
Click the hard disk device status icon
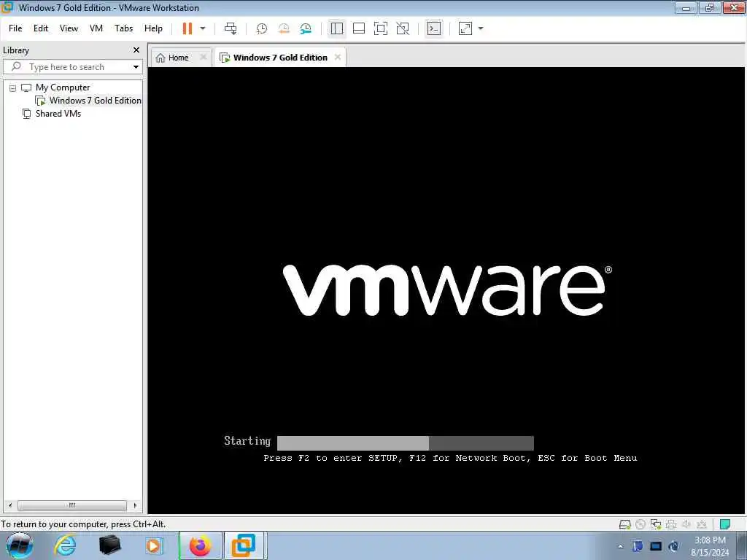point(624,525)
